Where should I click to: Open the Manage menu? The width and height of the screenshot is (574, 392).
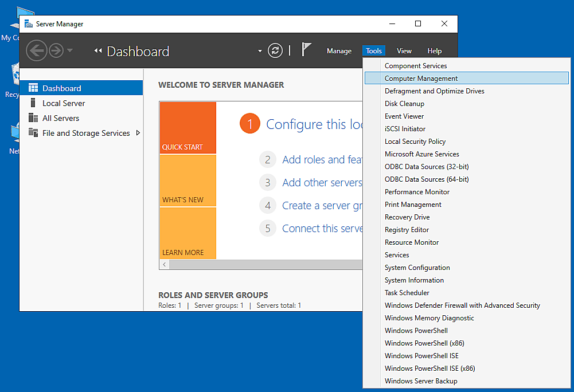click(339, 51)
